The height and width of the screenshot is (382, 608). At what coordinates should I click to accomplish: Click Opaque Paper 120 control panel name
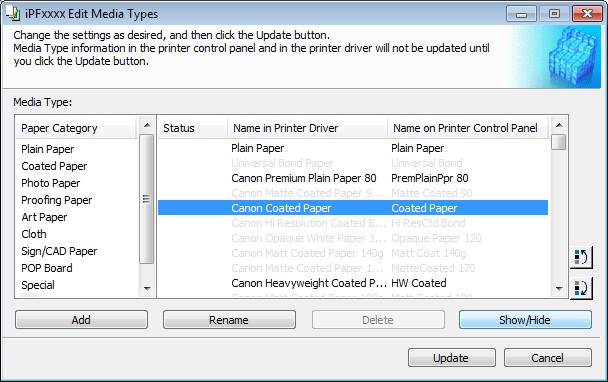[436, 238]
